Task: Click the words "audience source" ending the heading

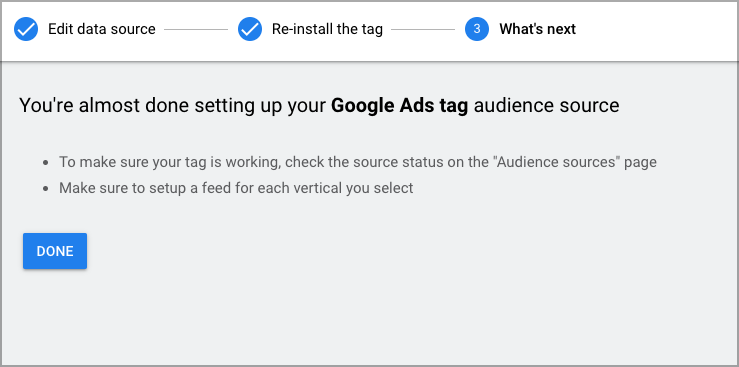Action: point(547,106)
